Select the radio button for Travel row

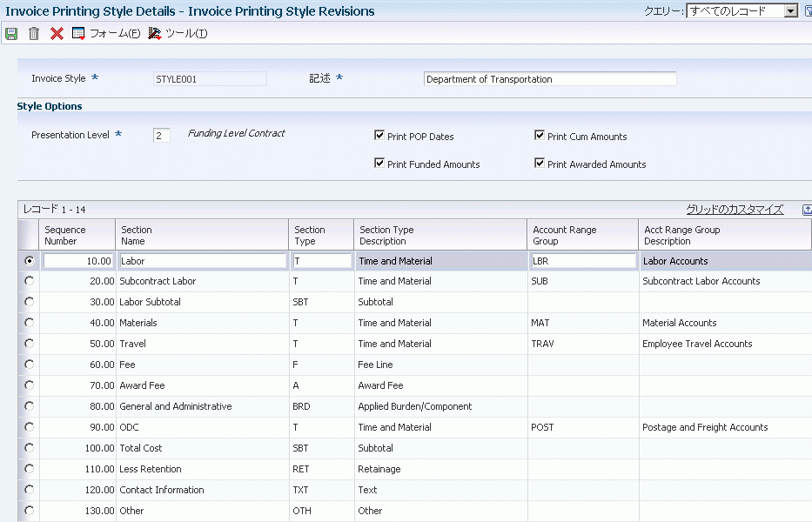click(x=30, y=344)
